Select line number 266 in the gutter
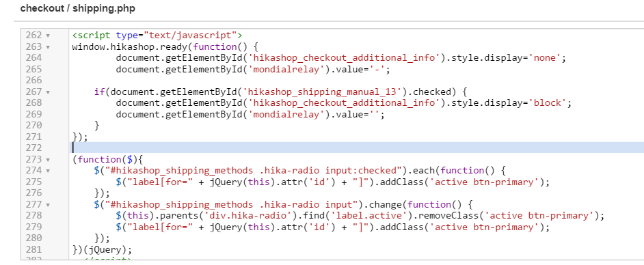Screen dimensions: 644x265 click(33, 81)
